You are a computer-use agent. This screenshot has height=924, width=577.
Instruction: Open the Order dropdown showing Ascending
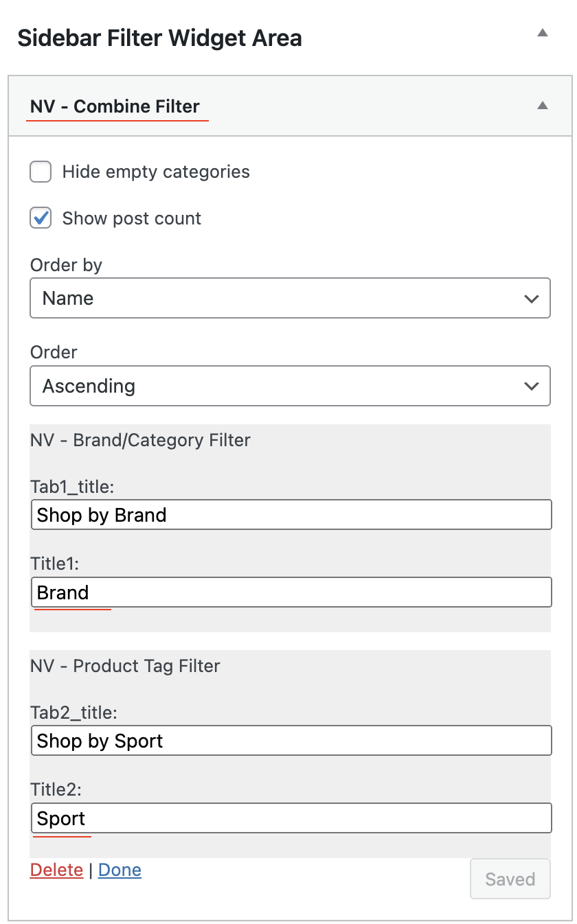pyautogui.click(x=290, y=386)
